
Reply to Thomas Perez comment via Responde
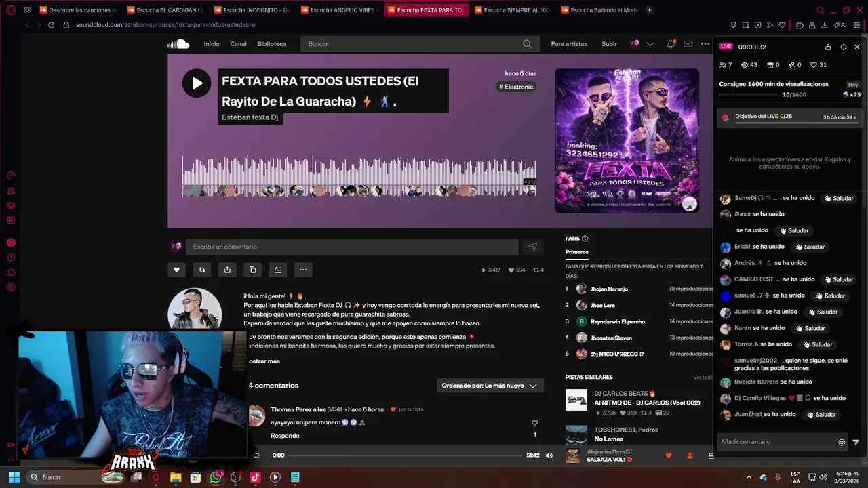point(285,436)
